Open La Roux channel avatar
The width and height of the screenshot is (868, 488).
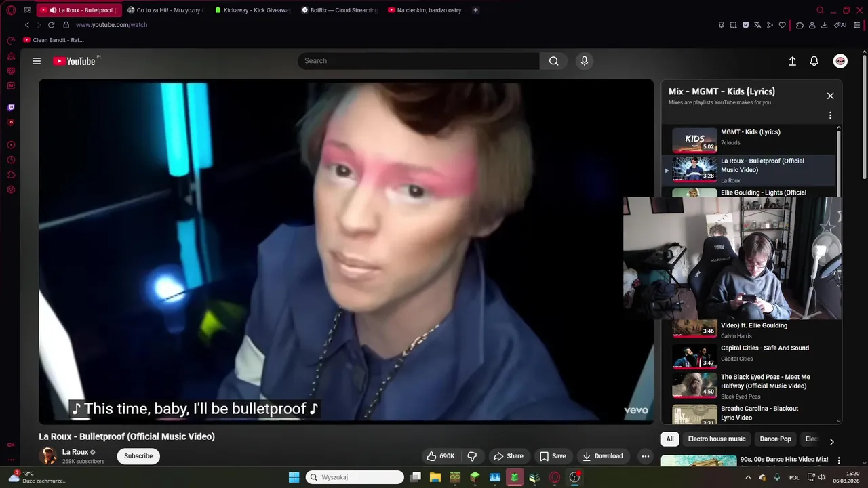[x=48, y=456]
